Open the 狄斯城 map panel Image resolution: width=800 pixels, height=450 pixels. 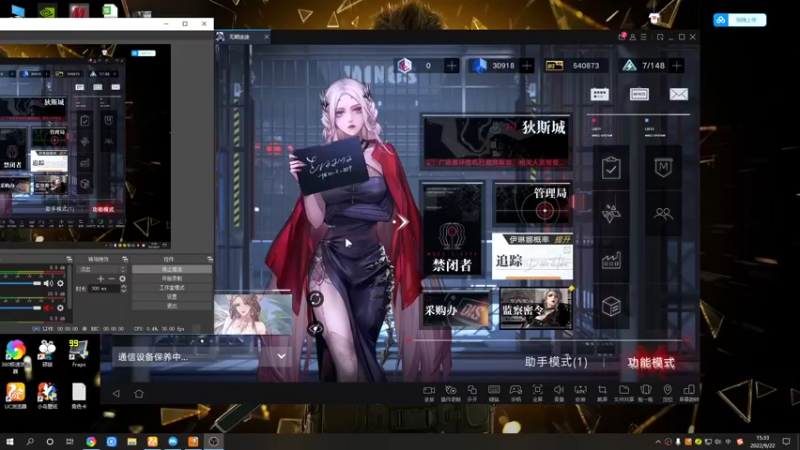497,142
